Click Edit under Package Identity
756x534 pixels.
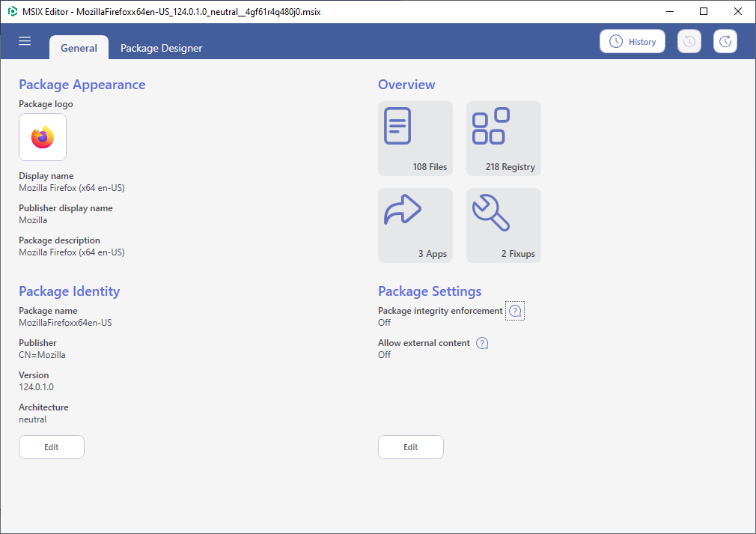[52, 447]
